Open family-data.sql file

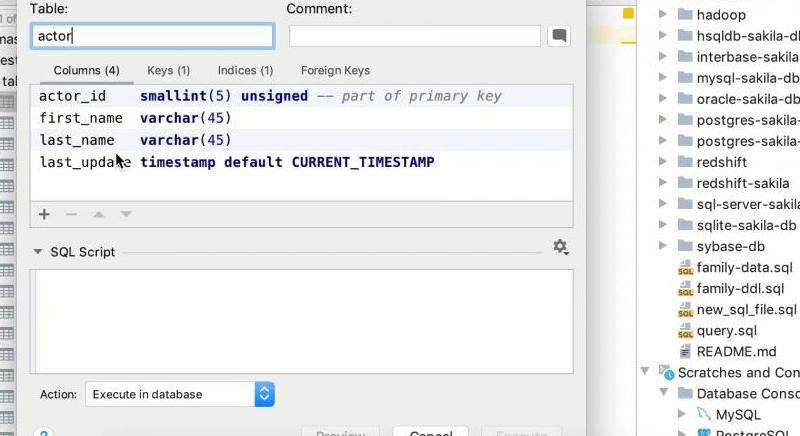coord(744,267)
